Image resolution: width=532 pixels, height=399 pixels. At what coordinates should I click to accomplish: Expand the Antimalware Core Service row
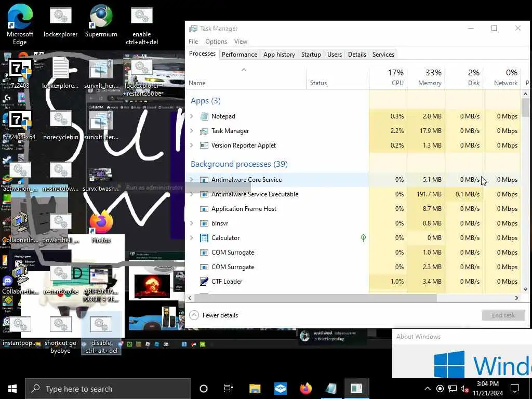click(x=192, y=180)
